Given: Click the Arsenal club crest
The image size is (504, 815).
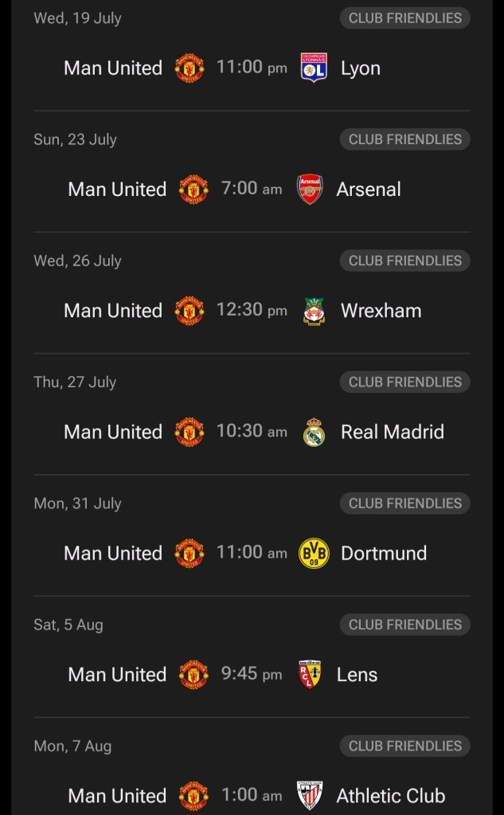Looking at the screenshot, I should click(310, 190).
